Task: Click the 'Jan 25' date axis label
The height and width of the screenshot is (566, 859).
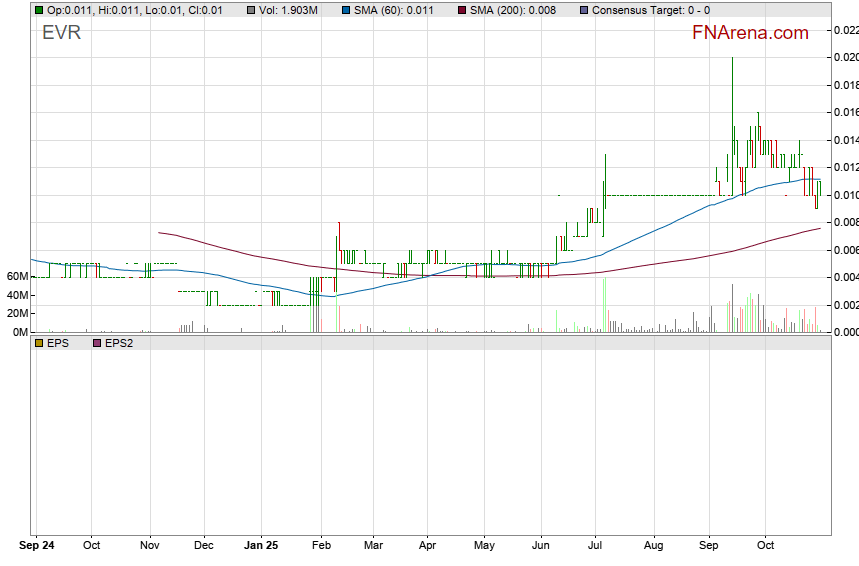Action: 262,546
